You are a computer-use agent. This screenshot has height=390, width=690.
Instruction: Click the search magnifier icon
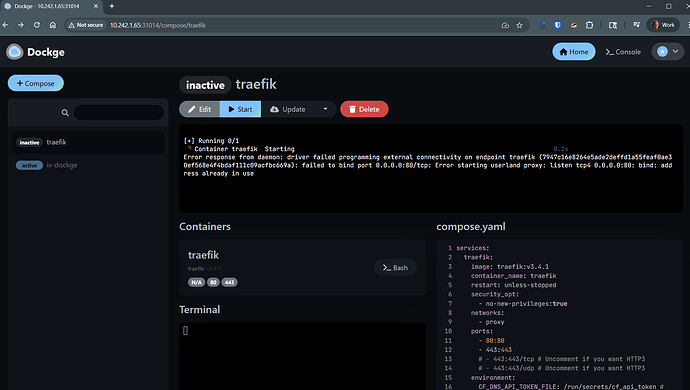point(65,113)
